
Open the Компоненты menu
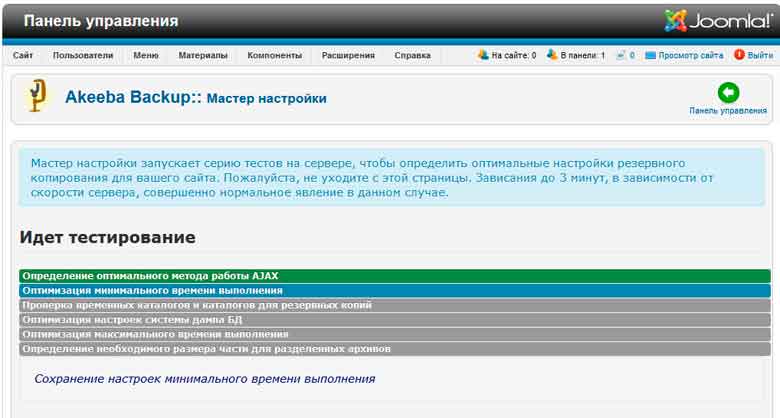tap(275, 55)
